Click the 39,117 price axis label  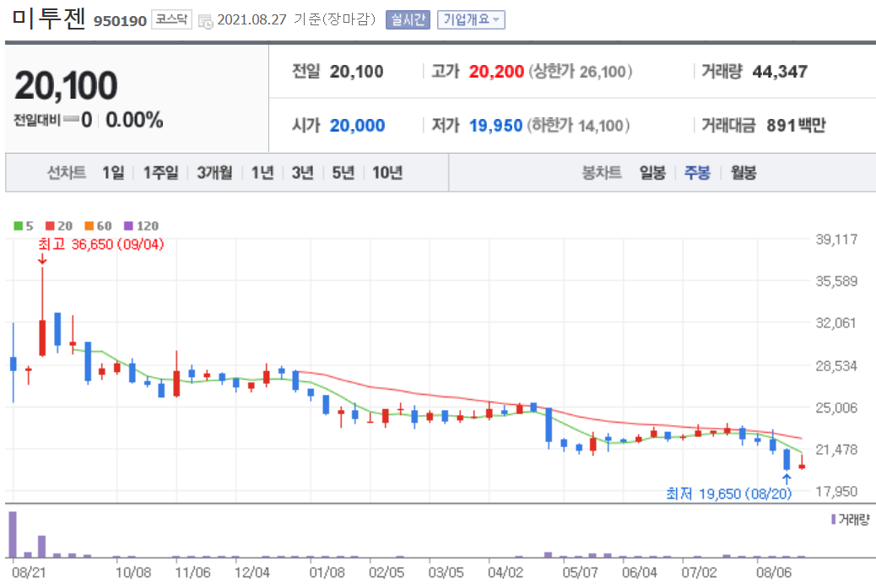coord(836,240)
